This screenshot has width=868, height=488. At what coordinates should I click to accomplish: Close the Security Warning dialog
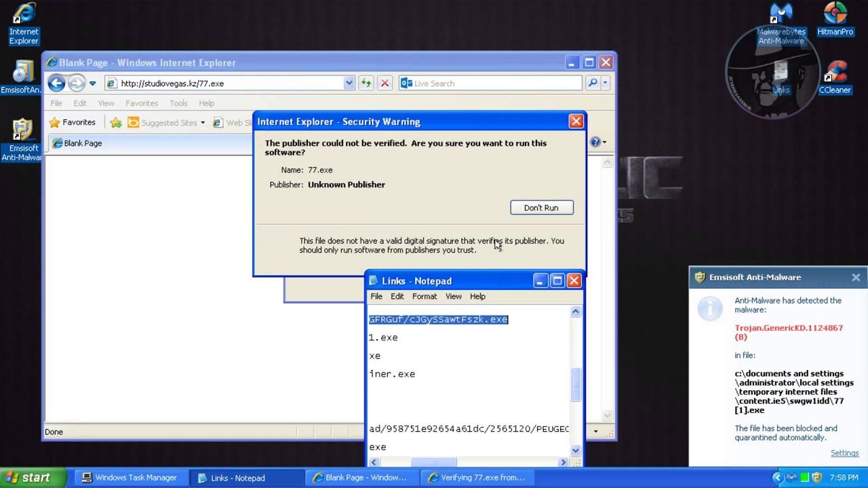(x=576, y=121)
